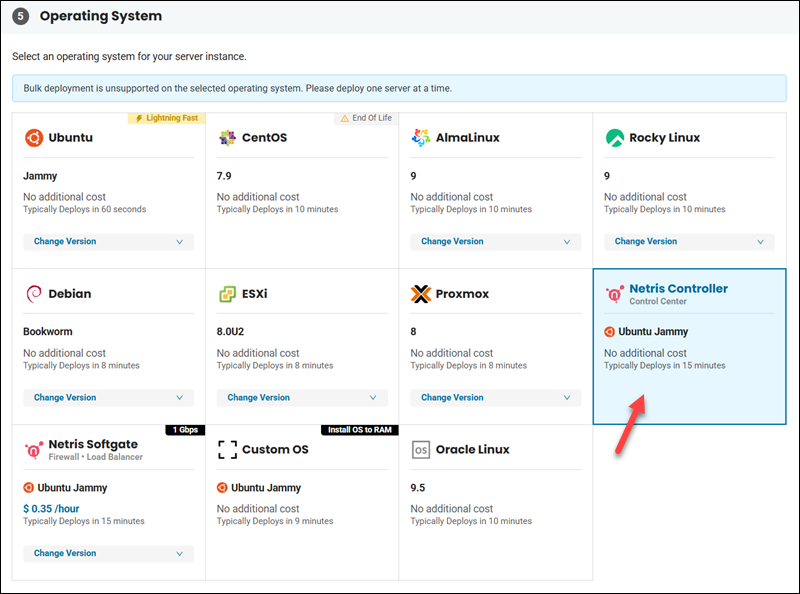Click the Bookworm version text
This screenshot has width=800, height=594.
pyautogui.click(x=47, y=332)
